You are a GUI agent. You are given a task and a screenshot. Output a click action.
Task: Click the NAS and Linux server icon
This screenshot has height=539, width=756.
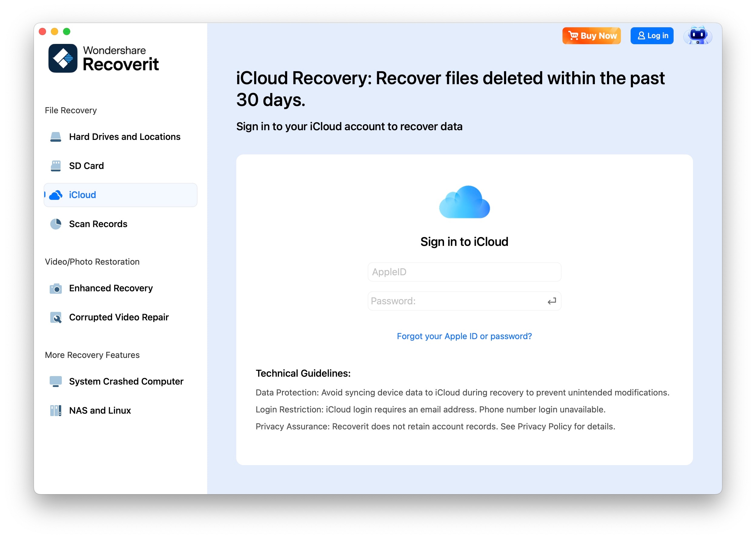point(55,411)
